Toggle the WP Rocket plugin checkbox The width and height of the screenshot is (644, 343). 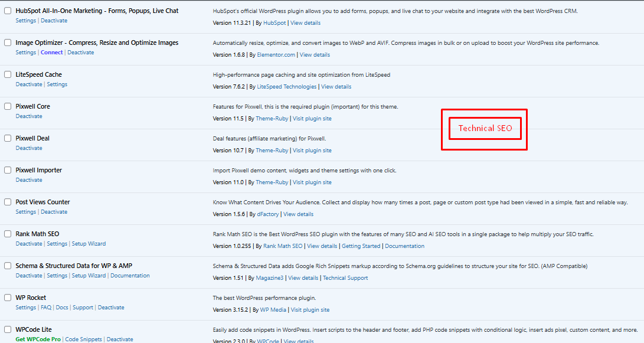pos(8,298)
